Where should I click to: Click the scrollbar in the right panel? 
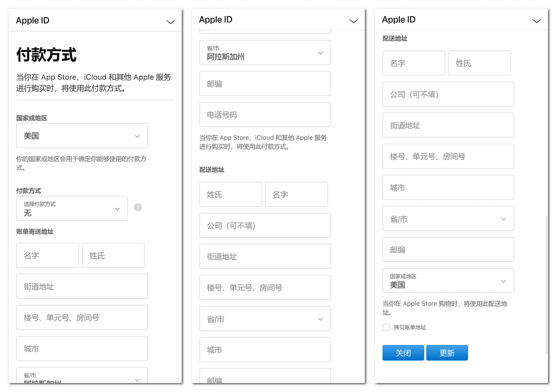tap(547, 285)
